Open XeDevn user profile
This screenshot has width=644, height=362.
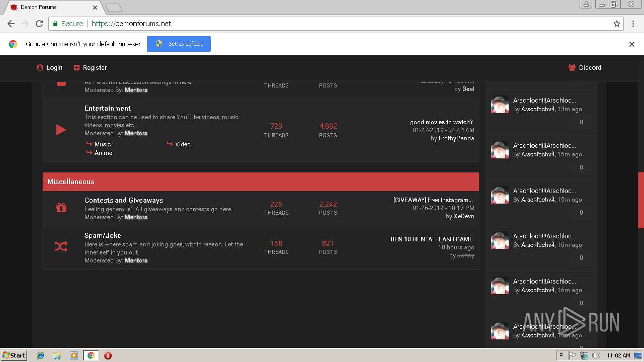pos(464,216)
